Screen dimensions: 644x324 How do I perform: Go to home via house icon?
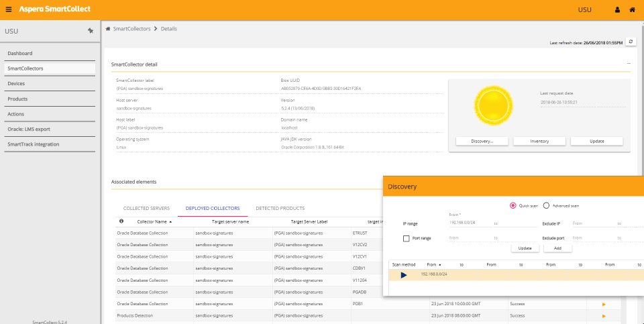(632, 10)
